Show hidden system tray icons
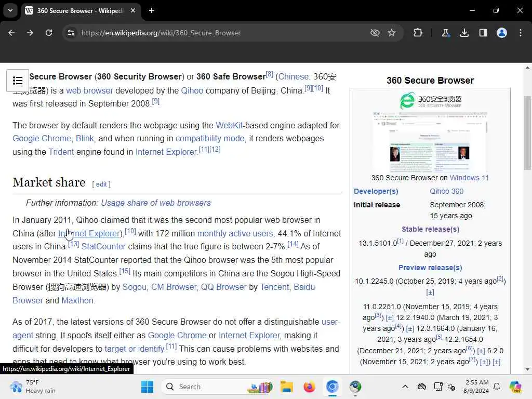The image size is (532, 399). point(405,387)
